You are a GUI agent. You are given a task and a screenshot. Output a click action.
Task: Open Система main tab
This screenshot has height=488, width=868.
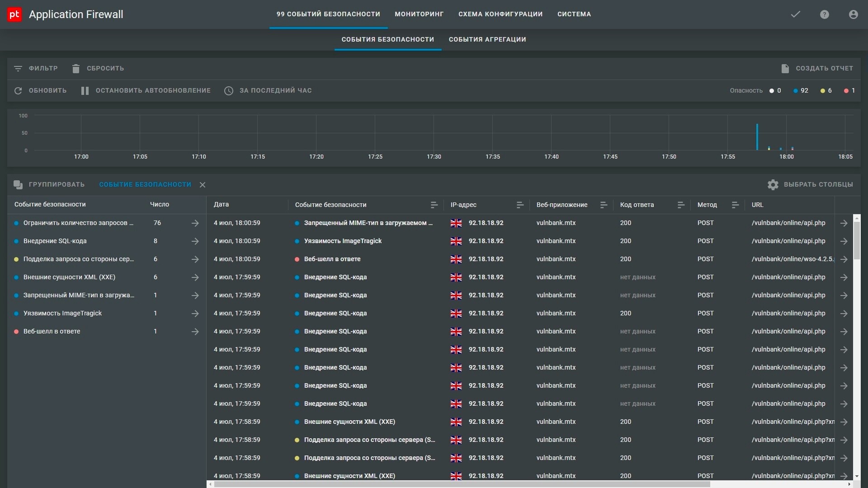[x=574, y=14]
